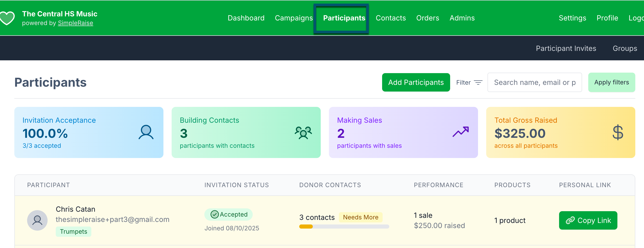Click the Making Sales trend arrow icon

point(460,132)
